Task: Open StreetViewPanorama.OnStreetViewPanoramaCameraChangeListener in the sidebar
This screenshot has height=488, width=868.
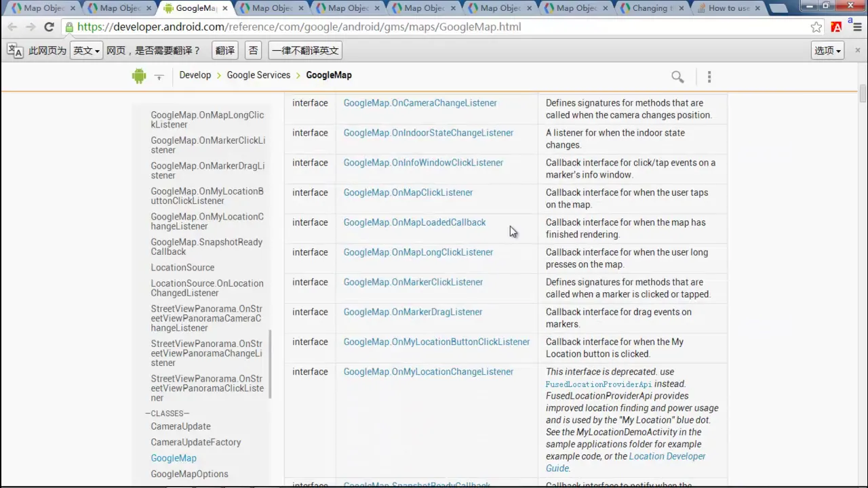Action: click(207, 319)
